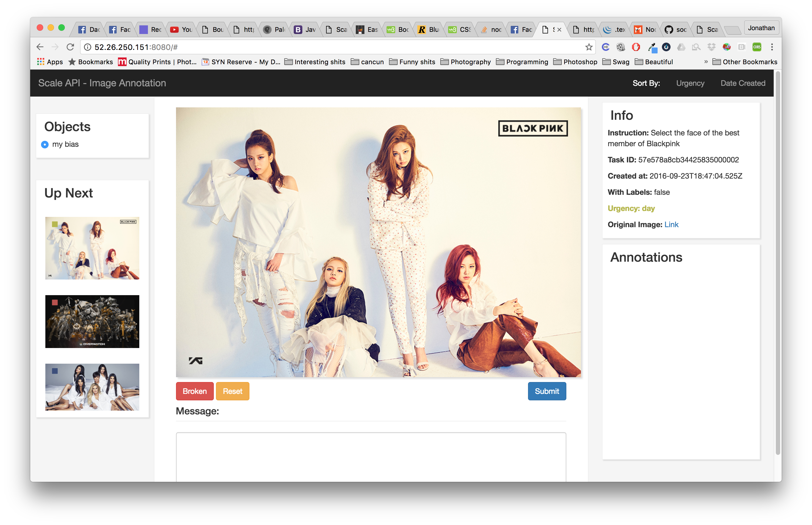Open the Programming bookmarks folder
The width and height of the screenshot is (812, 525).
pyautogui.click(x=522, y=62)
